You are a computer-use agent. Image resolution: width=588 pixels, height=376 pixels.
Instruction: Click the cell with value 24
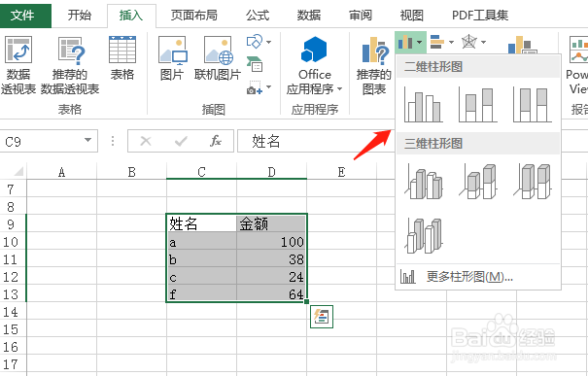pyautogui.click(x=271, y=276)
